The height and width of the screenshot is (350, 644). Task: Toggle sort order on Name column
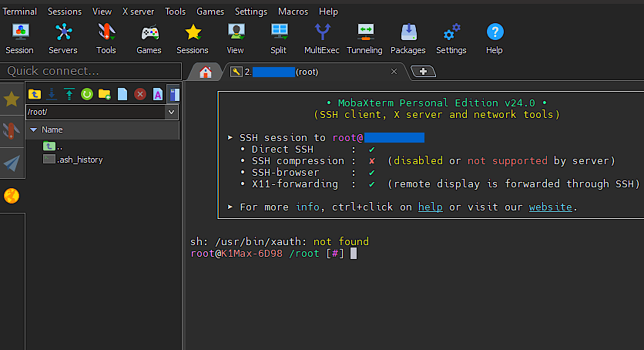click(102, 130)
